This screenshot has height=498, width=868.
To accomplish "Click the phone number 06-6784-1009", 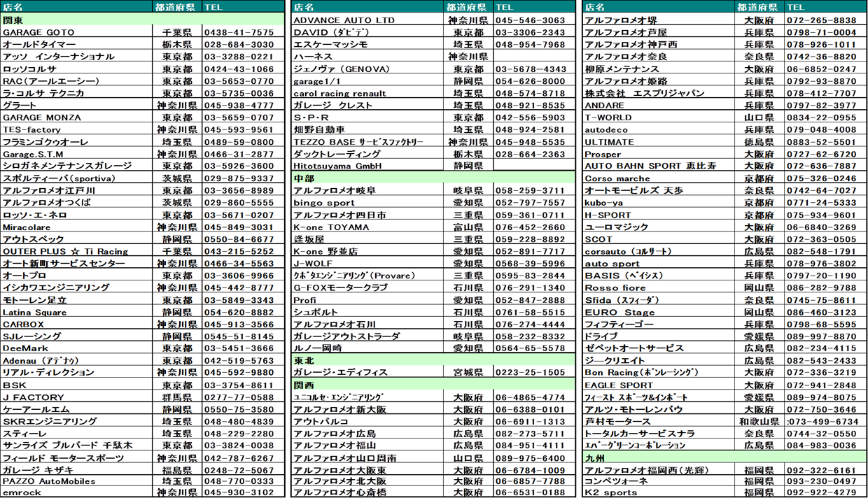I will pyautogui.click(x=529, y=470).
